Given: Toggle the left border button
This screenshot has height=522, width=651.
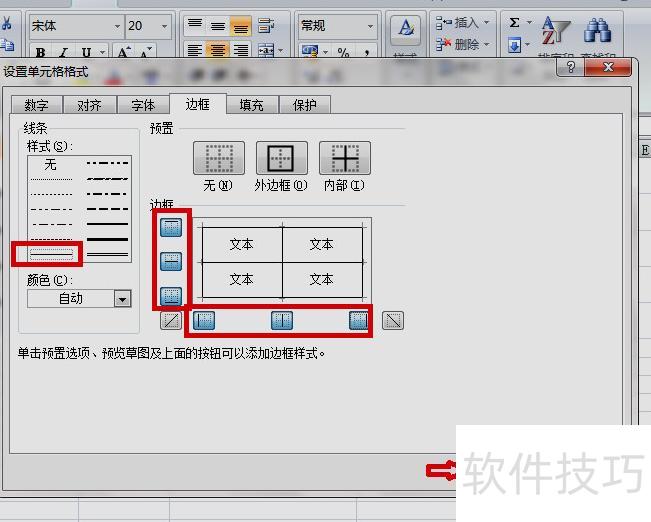Looking at the screenshot, I should point(204,321).
